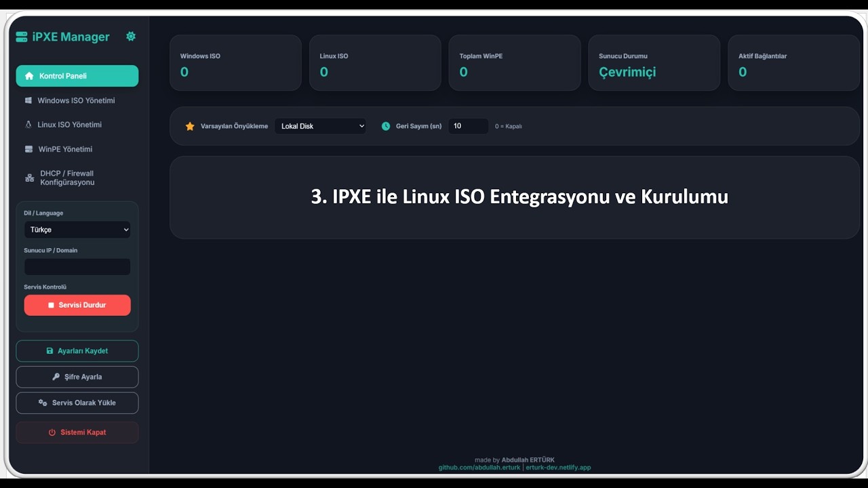Click the clock icon by Geri Sayım

(386, 126)
